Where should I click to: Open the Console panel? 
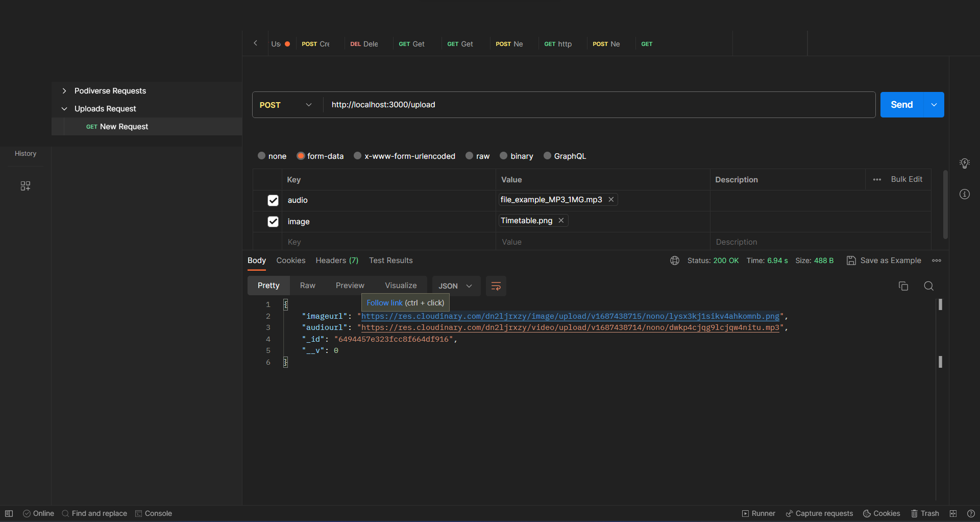click(154, 513)
